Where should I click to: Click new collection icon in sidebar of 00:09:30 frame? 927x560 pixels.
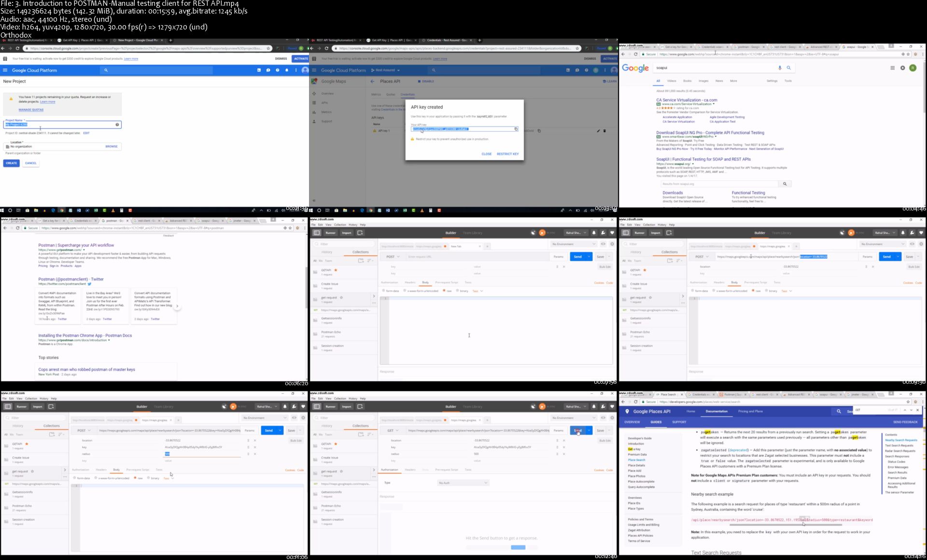coord(670,261)
